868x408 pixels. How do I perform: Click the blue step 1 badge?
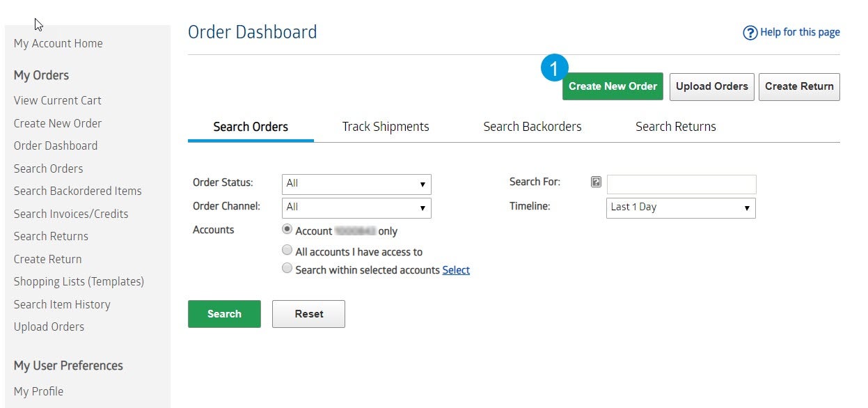coord(555,68)
